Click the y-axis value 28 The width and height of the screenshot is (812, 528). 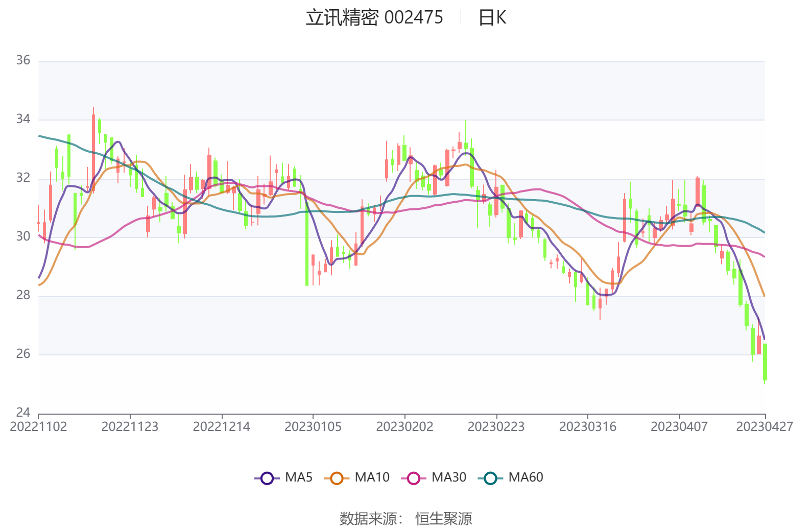[23, 295]
